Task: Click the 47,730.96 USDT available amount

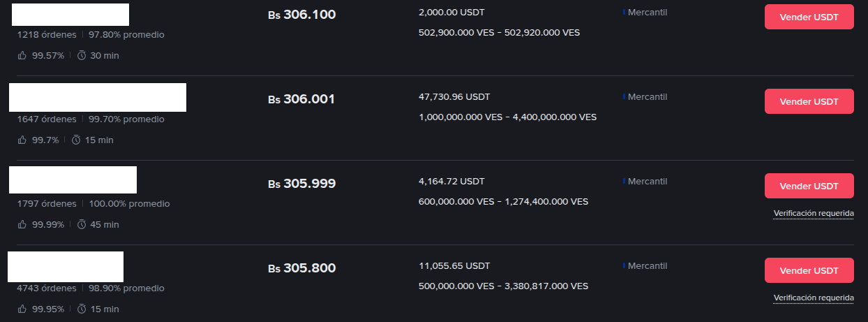Action: point(453,96)
